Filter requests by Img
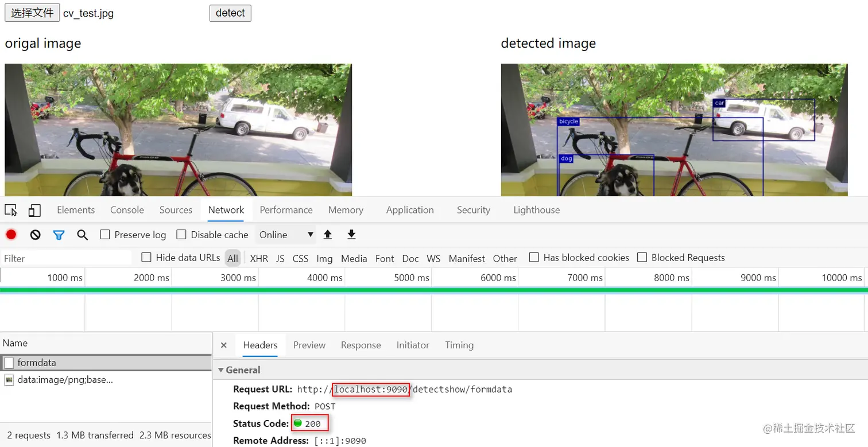 point(324,259)
